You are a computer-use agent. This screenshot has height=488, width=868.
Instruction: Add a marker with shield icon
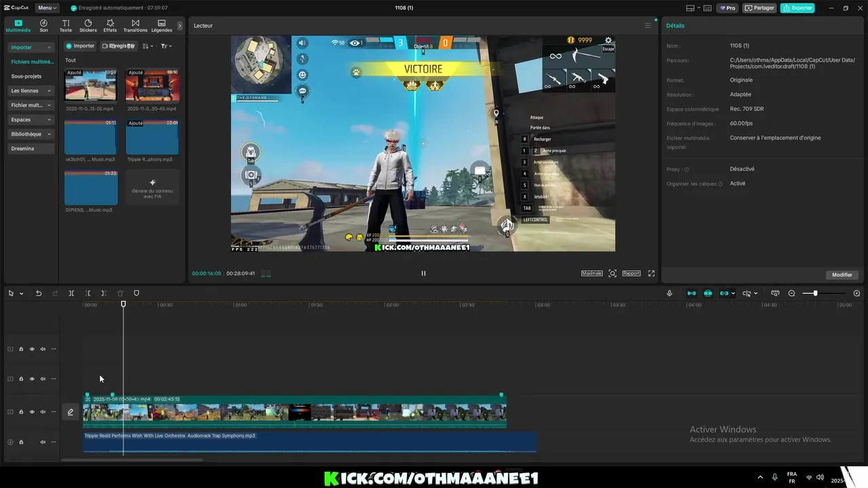tap(136, 293)
